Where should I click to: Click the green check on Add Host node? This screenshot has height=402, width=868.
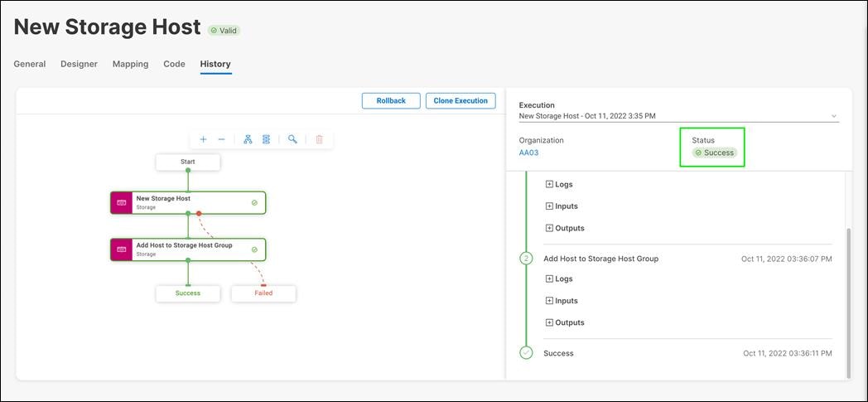(254, 249)
